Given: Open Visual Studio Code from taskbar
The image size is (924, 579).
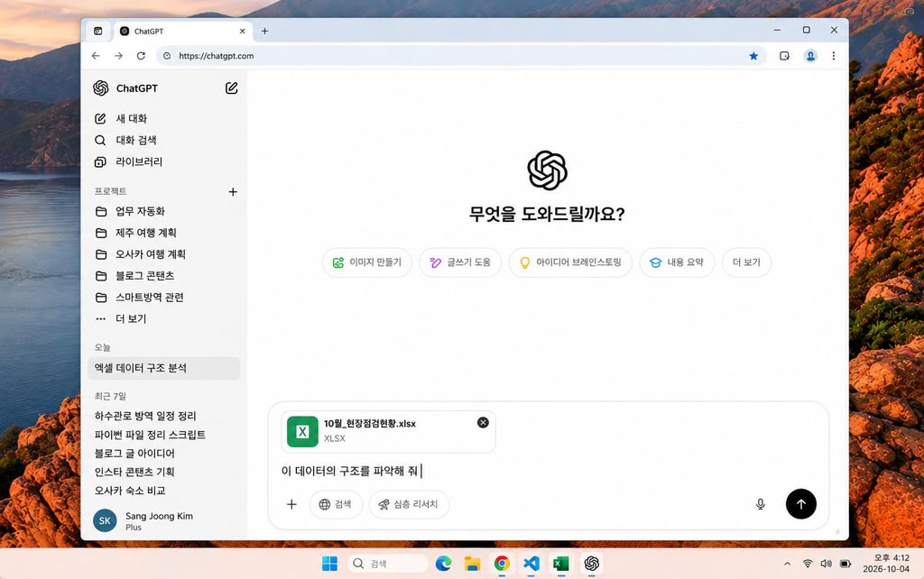Looking at the screenshot, I should (531, 564).
